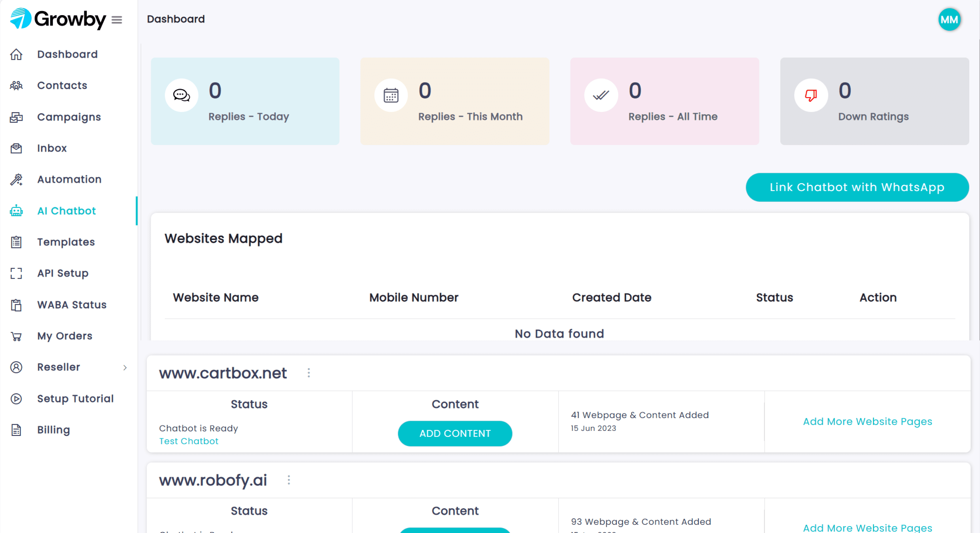
Task: Click the Inbox envelope icon
Action: pos(16,148)
